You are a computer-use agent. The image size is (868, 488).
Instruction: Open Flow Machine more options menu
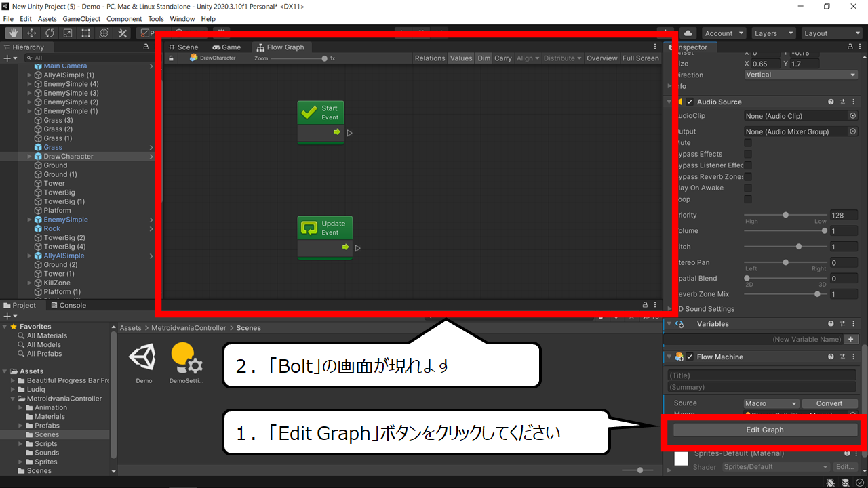[853, 357]
